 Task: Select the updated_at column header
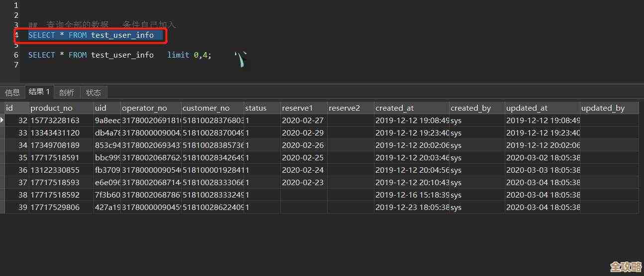point(543,108)
